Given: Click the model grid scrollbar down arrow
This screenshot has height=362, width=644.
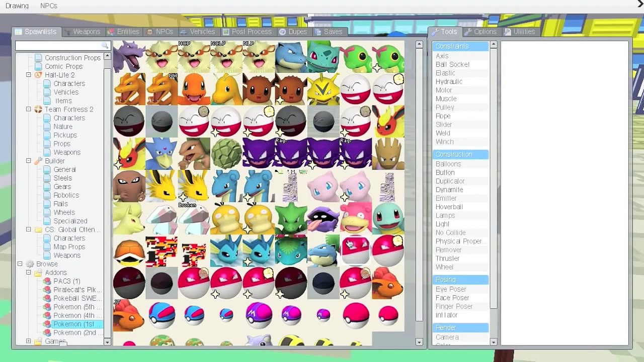Looking at the screenshot, I should click(x=419, y=342).
